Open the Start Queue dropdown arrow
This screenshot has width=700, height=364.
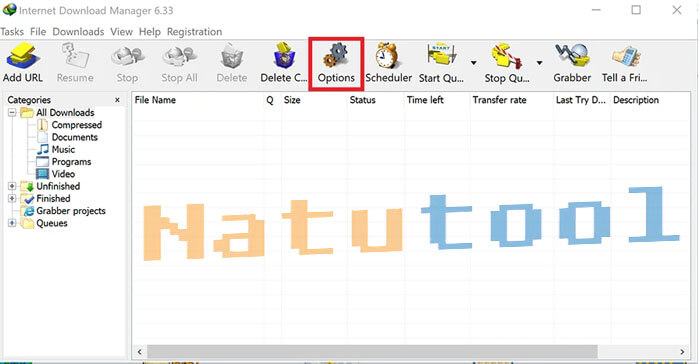pos(474,63)
